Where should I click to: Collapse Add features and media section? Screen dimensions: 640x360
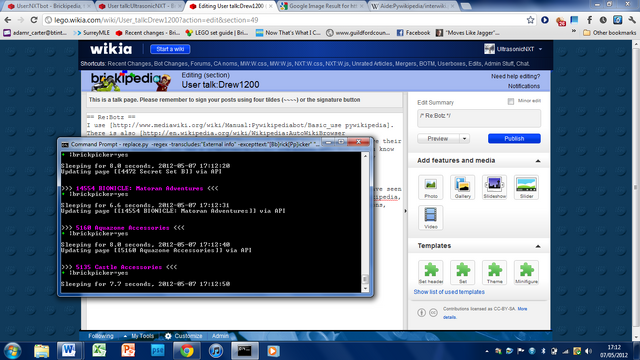pos(538,161)
